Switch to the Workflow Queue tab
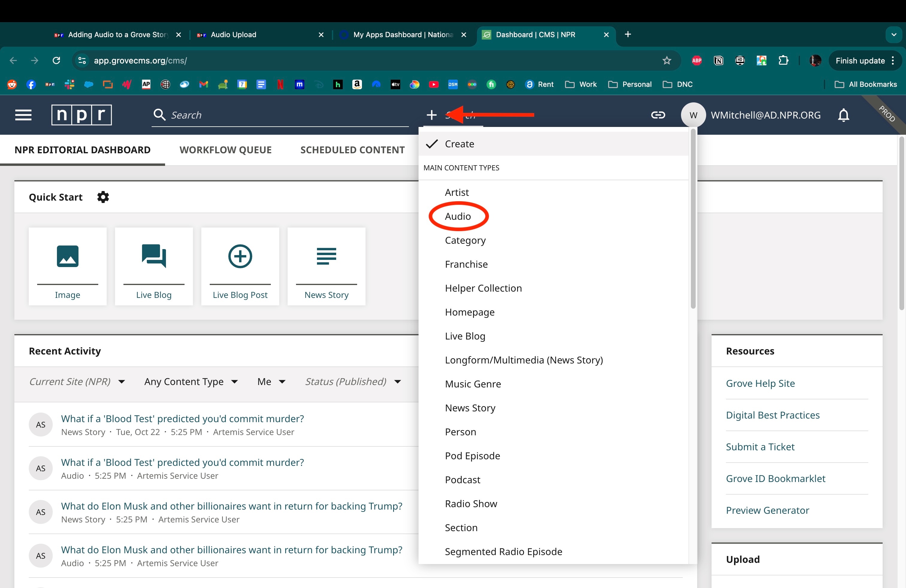Image resolution: width=906 pixels, height=588 pixels. click(x=225, y=150)
